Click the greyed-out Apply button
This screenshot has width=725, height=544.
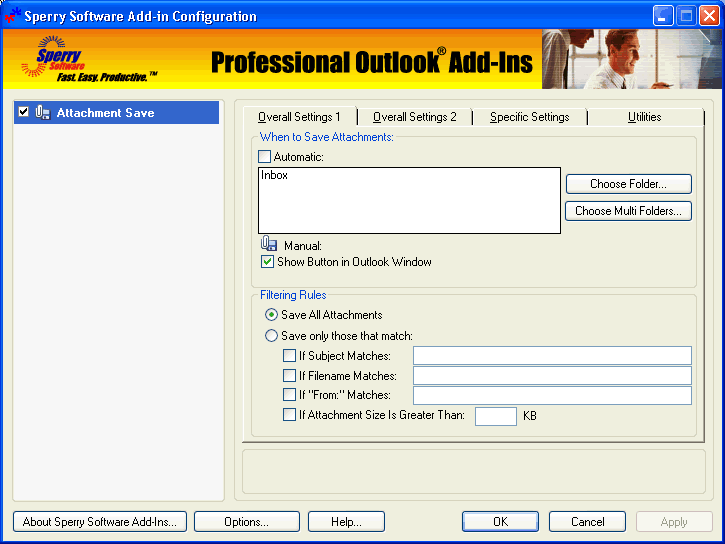click(674, 522)
